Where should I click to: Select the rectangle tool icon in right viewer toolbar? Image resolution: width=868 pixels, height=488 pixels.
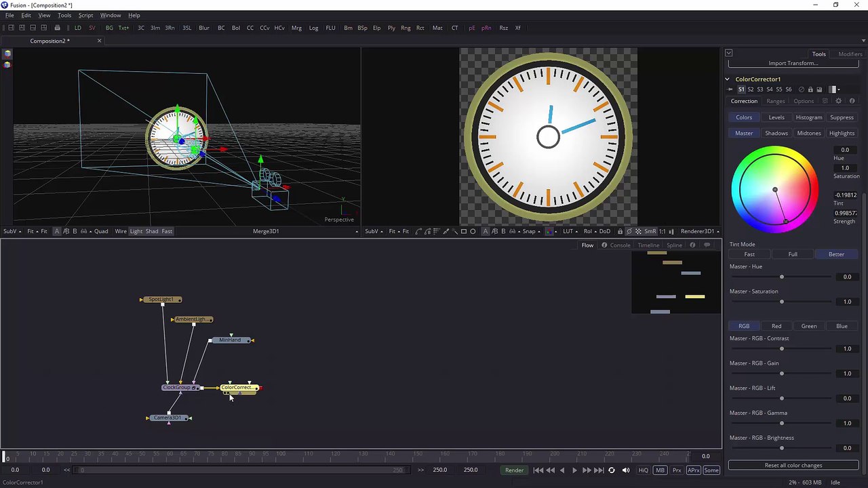(x=464, y=231)
